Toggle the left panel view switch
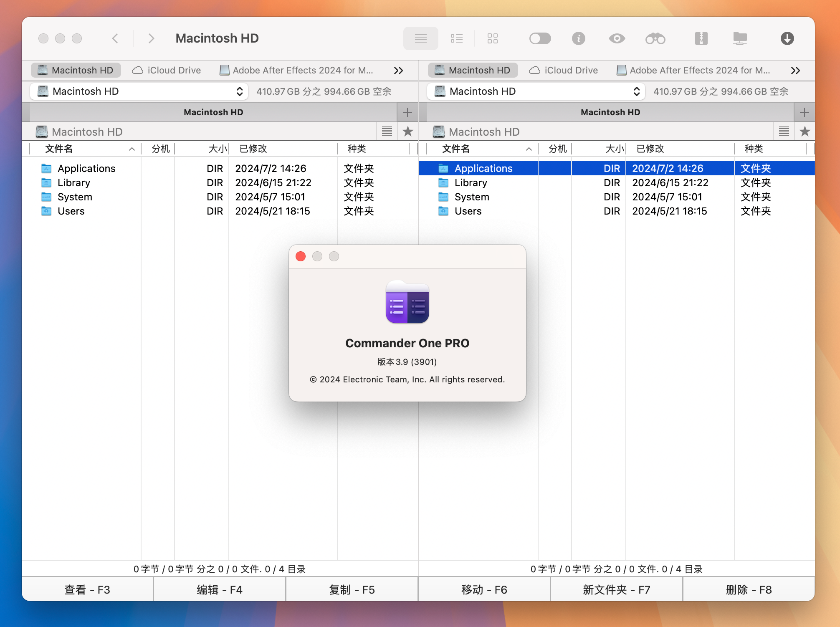Viewport: 840px width, 627px height. pyautogui.click(x=387, y=132)
